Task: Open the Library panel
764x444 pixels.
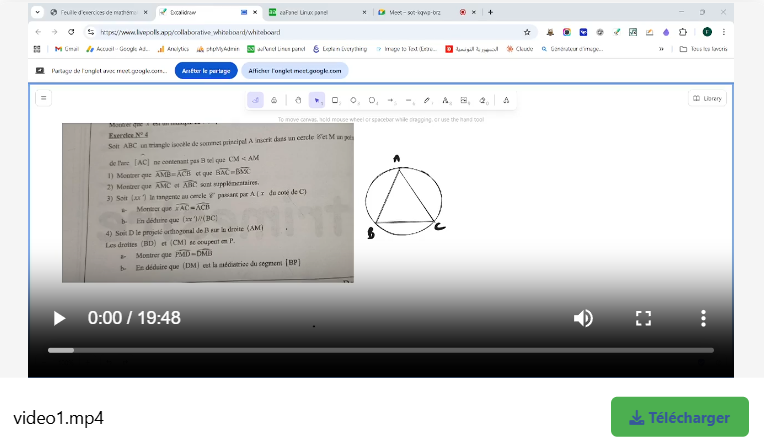Action: tap(707, 98)
